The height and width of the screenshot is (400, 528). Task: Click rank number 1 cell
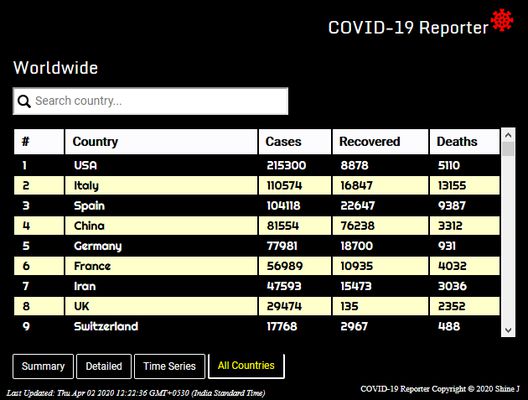click(39, 165)
